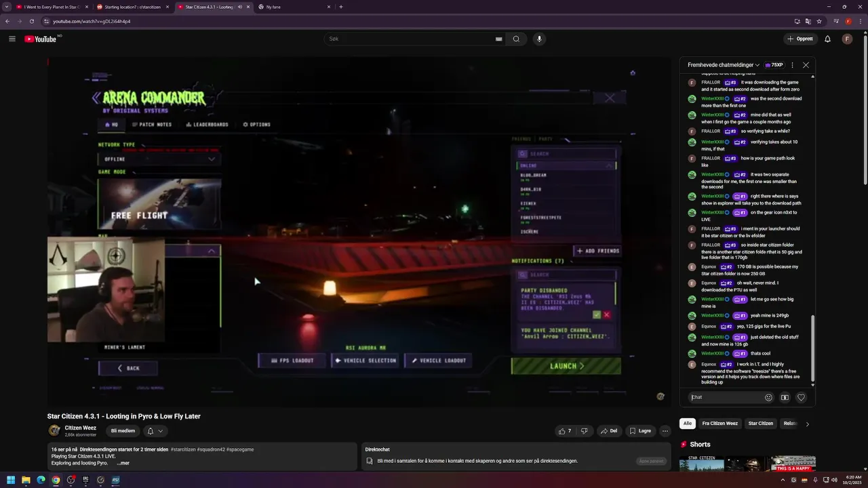Open Chrome from the taskbar
Screen dimensions: 868x488
pos(56,480)
